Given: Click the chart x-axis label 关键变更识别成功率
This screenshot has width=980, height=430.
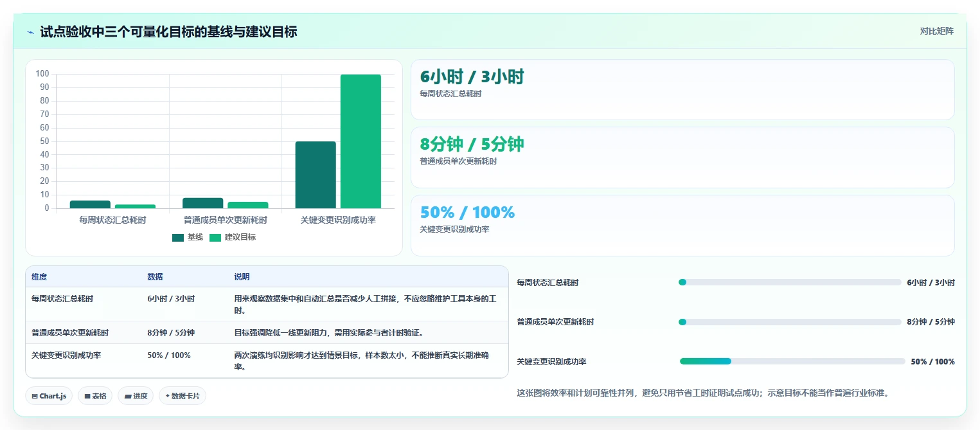Looking at the screenshot, I should coord(338,220).
